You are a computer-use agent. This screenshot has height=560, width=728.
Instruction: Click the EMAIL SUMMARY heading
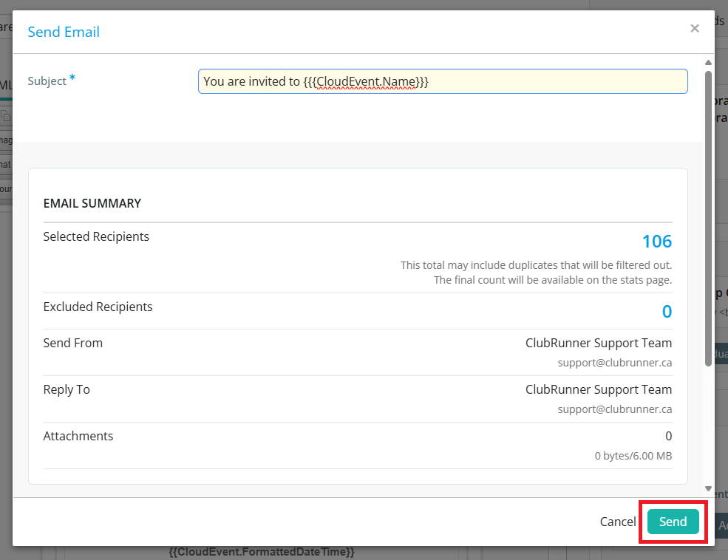coord(92,203)
